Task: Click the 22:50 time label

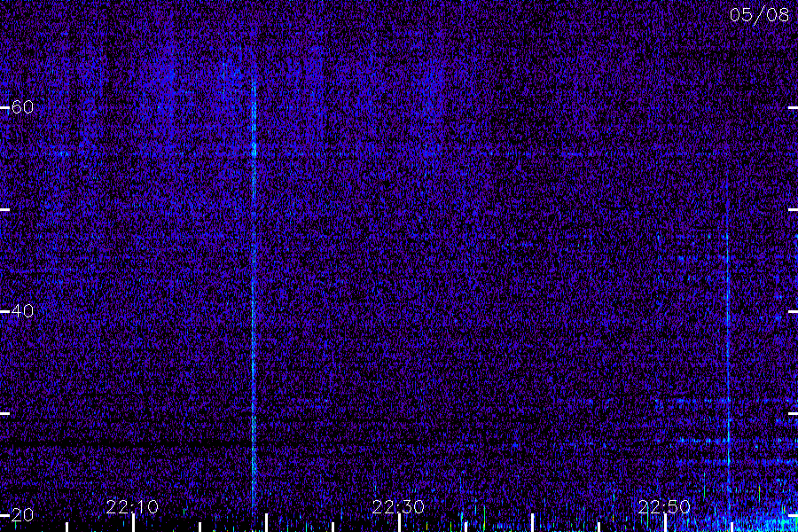Action: click(x=664, y=507)
